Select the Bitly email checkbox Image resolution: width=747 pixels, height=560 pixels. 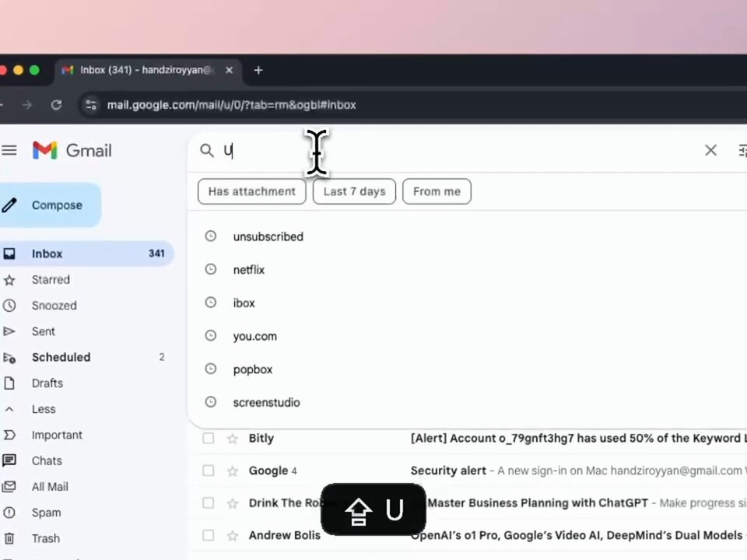tap(209, 438)
